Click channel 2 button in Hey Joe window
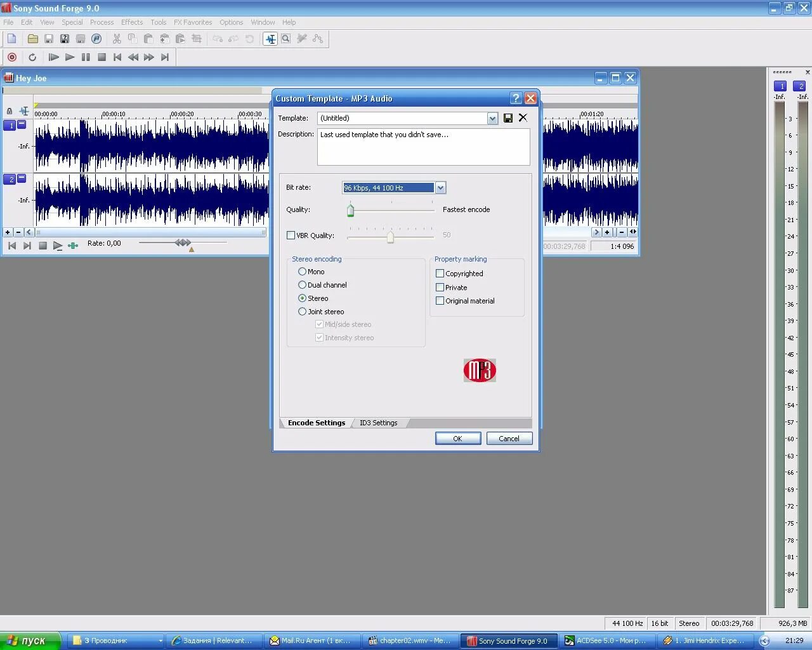 point(11,180)
